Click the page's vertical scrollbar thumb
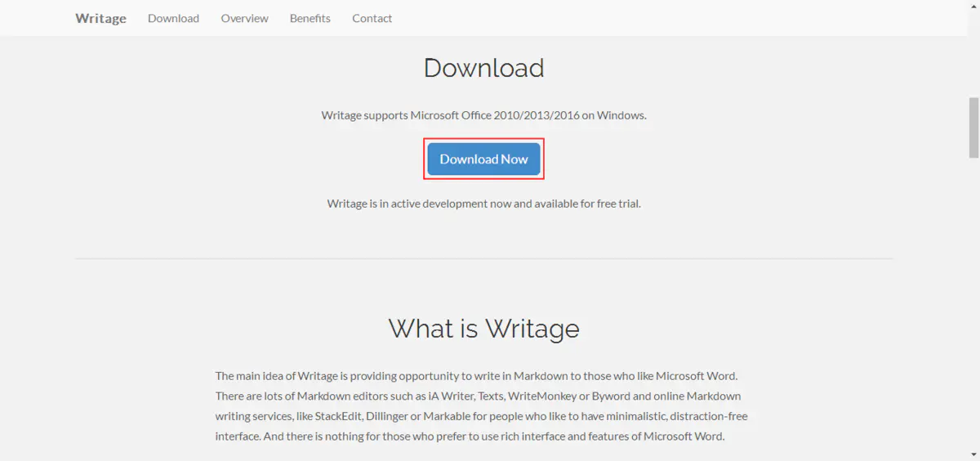The height and width of the screenshot is (461, 980). 973,127
